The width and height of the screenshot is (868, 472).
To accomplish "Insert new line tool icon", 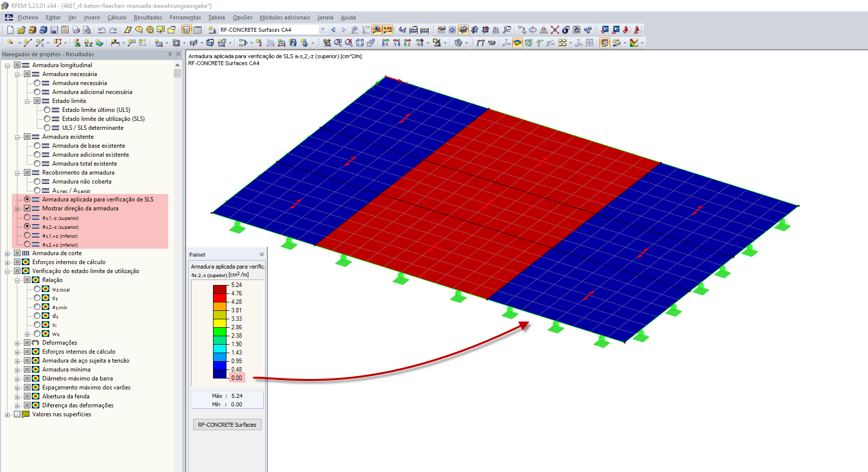I will (27, 43).
